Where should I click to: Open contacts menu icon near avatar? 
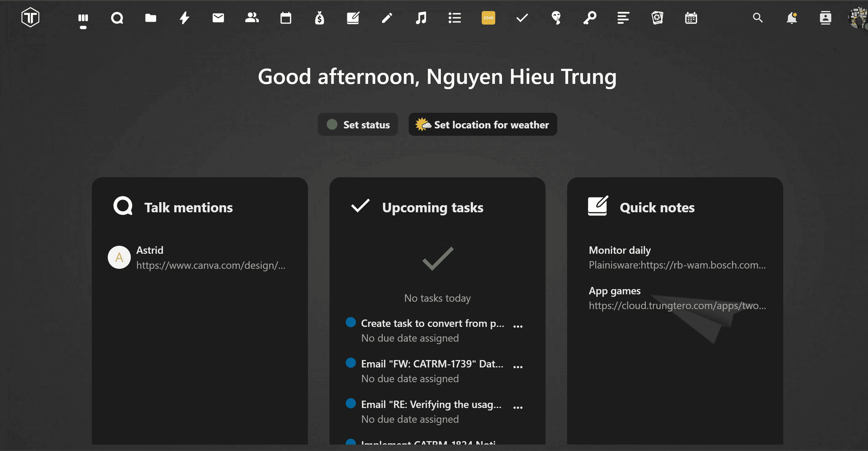point(825,18)
